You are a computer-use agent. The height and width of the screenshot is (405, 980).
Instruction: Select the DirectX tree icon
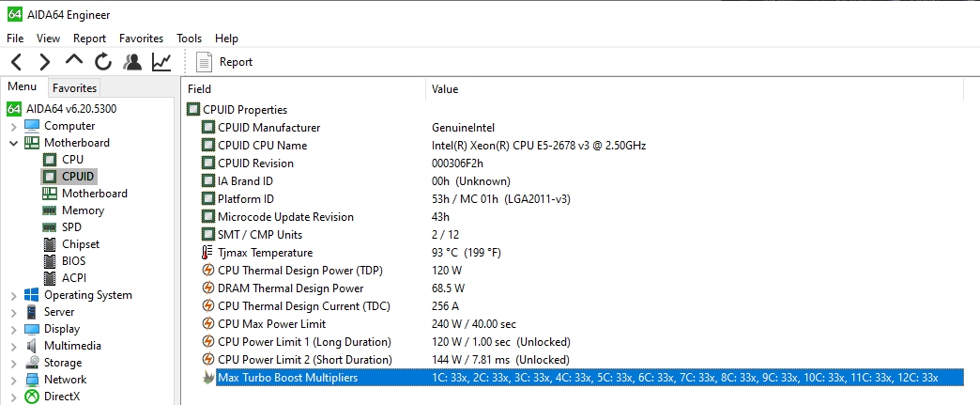[x=32, y=397]
